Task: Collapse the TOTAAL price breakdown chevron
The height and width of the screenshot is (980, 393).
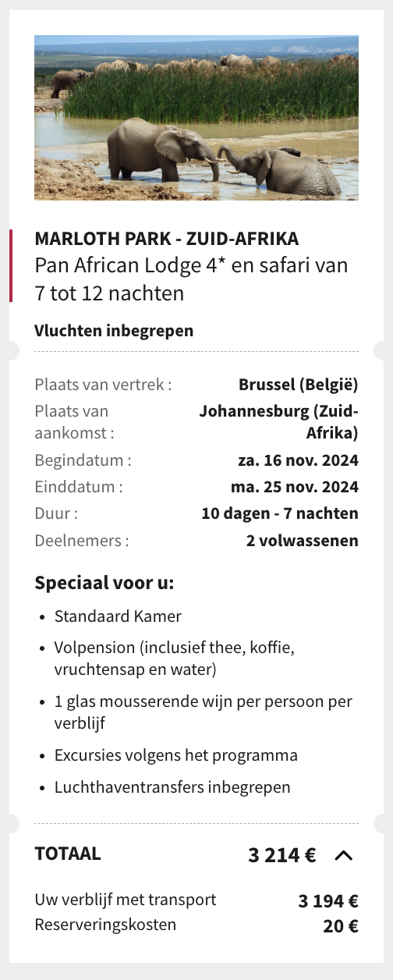Action: pyautogui.click(x=343, y=855)
